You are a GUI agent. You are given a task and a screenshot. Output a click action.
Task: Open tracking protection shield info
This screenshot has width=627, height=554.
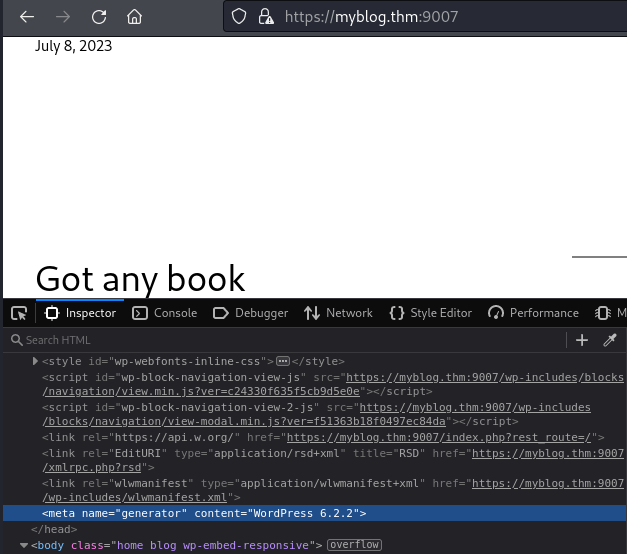[239, 17]
